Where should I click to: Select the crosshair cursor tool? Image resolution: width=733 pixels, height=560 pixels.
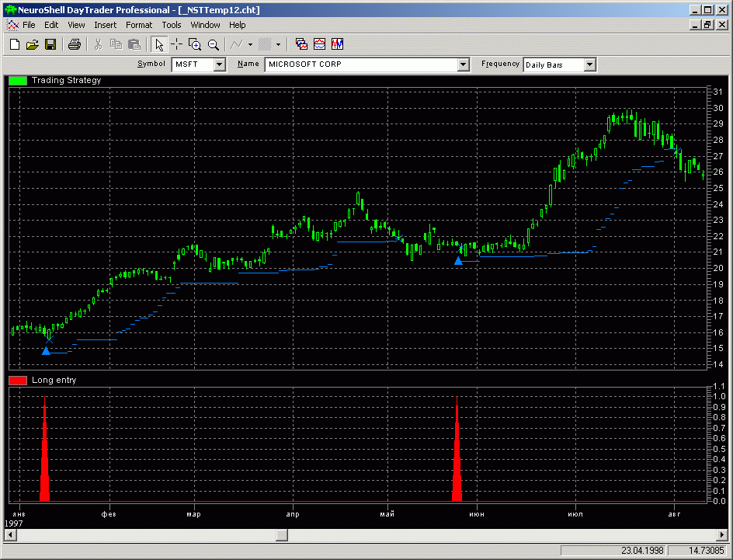[176, 44]
